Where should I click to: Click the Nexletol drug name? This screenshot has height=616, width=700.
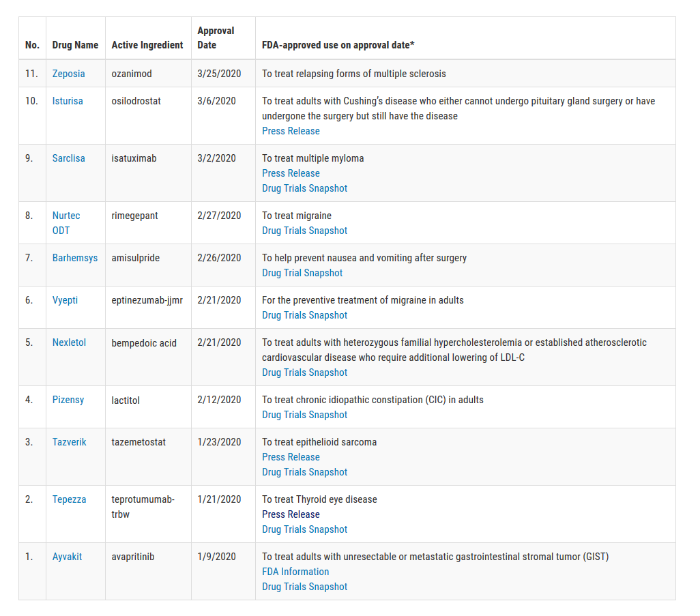69,342
